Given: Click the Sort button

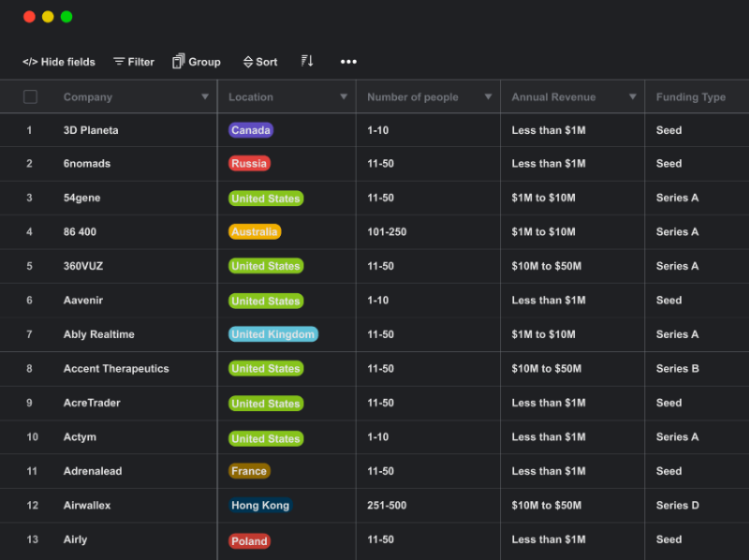Looking at the screenshot, I should (260, 62).
